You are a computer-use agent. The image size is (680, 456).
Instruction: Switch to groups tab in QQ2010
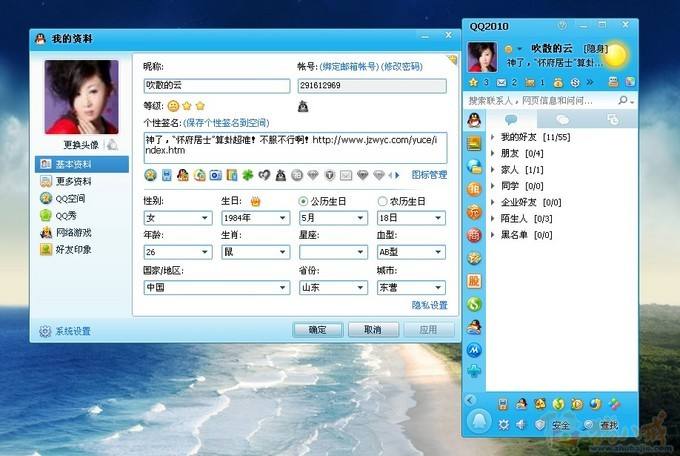(562, 119)
